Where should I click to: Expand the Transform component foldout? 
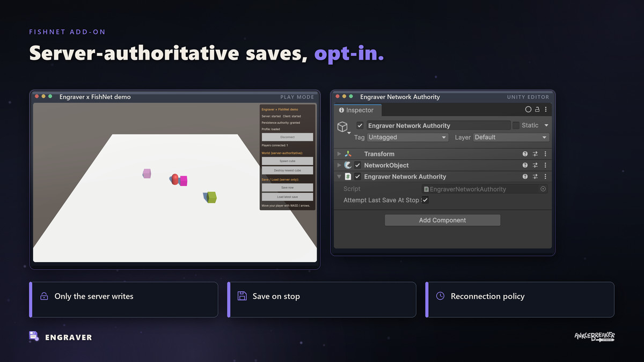tap(339, 154)
